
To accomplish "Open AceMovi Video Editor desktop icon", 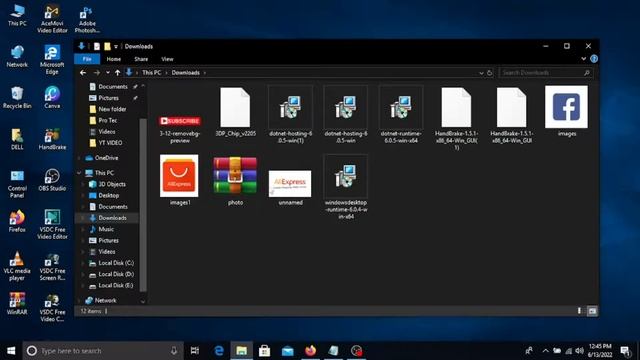I will point(52,19).
